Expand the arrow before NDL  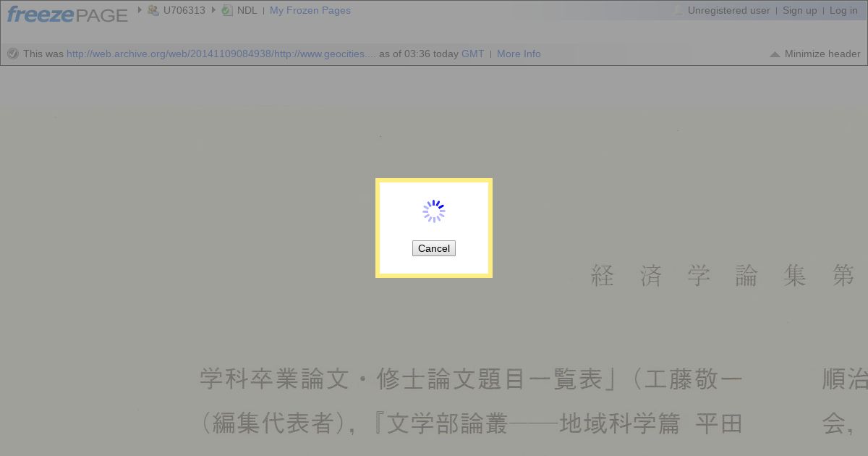(x=213, y=10)
